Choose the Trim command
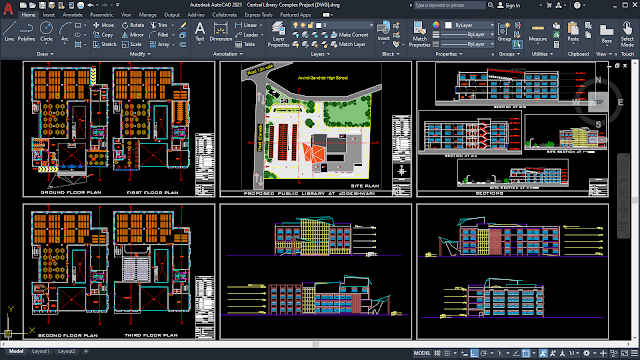This screenshot has width=640, height=360. [159, 25]
